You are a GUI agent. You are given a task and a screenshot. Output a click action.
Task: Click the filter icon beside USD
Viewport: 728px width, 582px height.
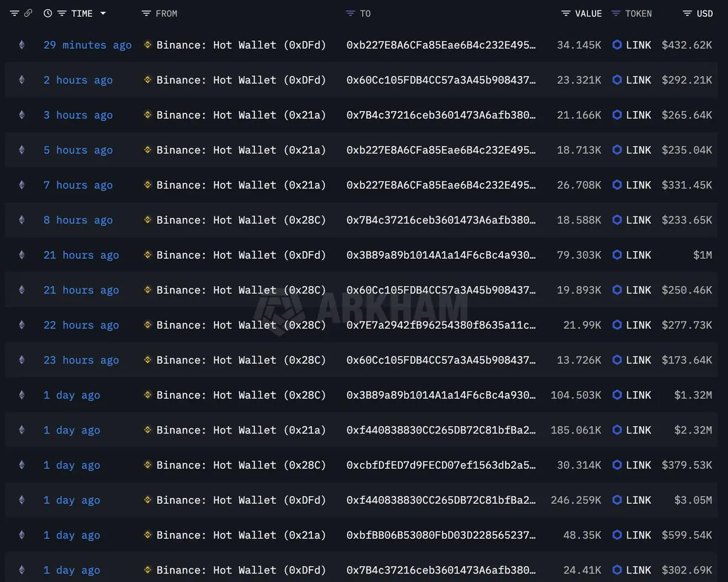(686, 13)
